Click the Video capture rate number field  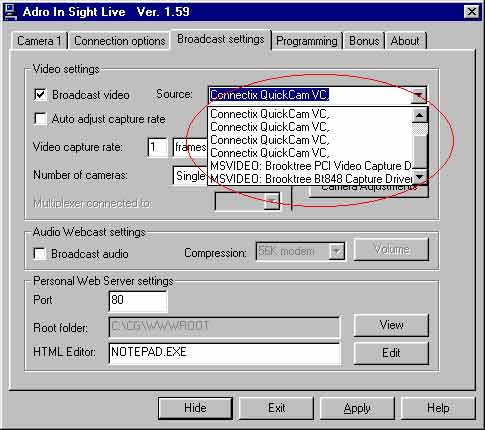coord(157,147)
